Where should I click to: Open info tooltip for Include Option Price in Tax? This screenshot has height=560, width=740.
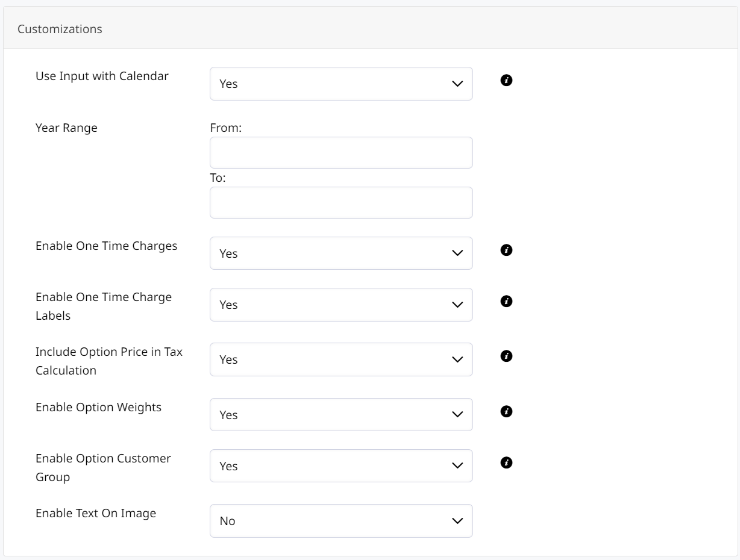coord(507,356)
